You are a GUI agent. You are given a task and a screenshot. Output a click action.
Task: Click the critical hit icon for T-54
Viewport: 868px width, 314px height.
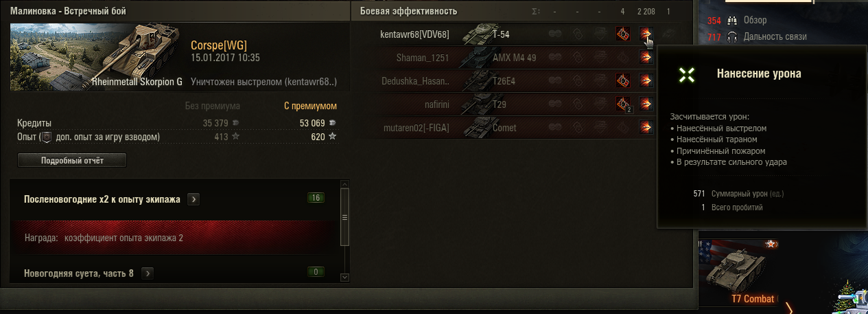(x=623, y=34)
